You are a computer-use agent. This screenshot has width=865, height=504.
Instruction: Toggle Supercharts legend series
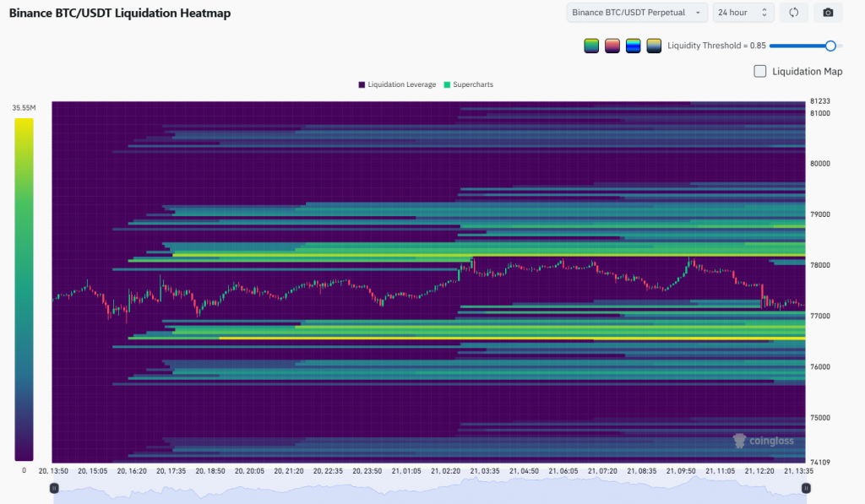tap(469, 84)
